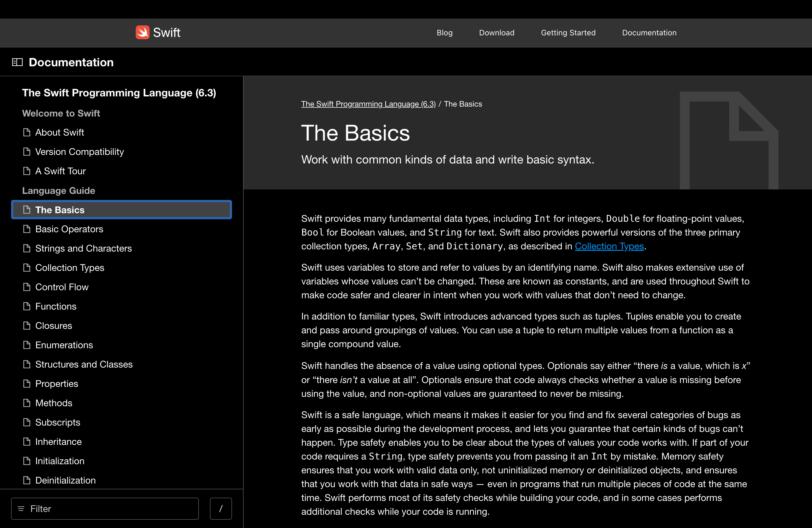
Task: Click inside the Filter input field
Action: coord(102,509)
